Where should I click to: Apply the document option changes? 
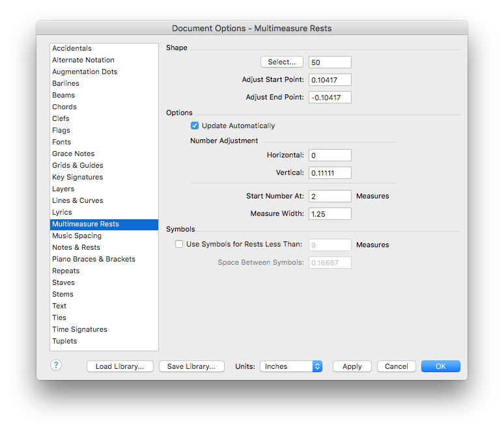352,366
